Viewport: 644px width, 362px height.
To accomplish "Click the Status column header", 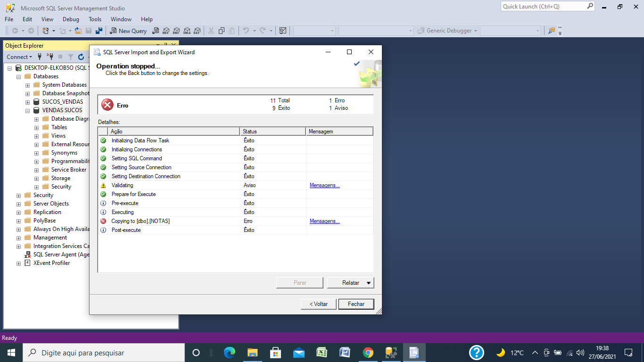I will point(273,132).
